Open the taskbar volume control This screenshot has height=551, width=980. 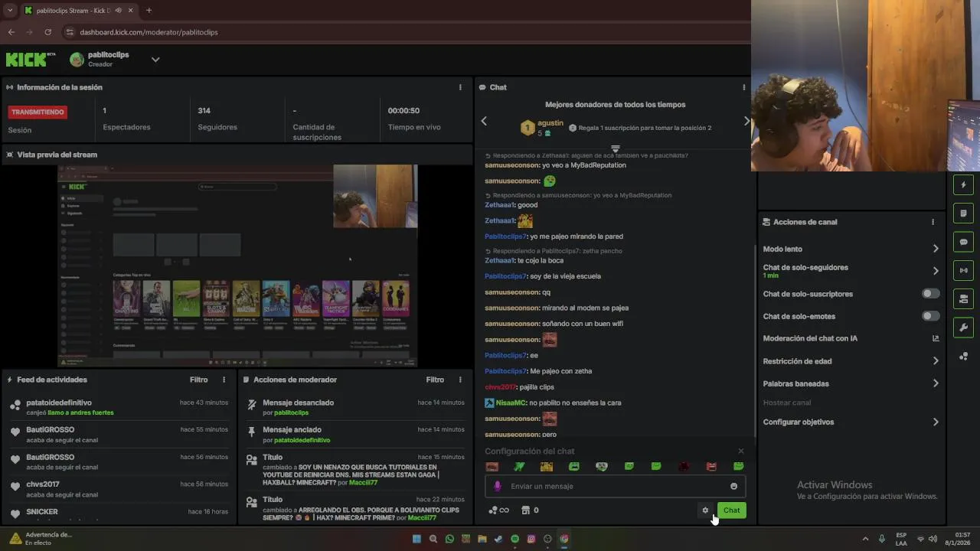pyautogui.click(x=933, y=539)
